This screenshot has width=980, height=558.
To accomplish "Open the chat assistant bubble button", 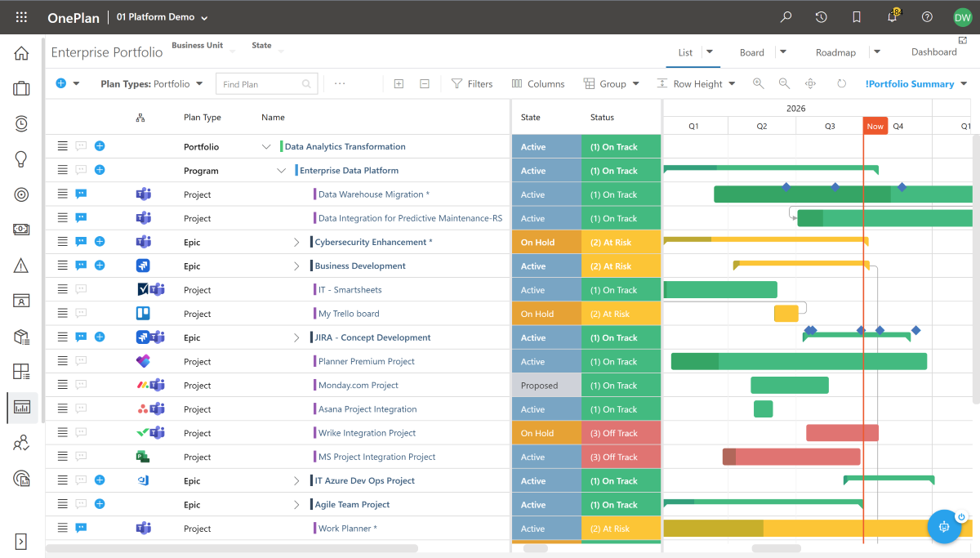I will coord(945,526).
